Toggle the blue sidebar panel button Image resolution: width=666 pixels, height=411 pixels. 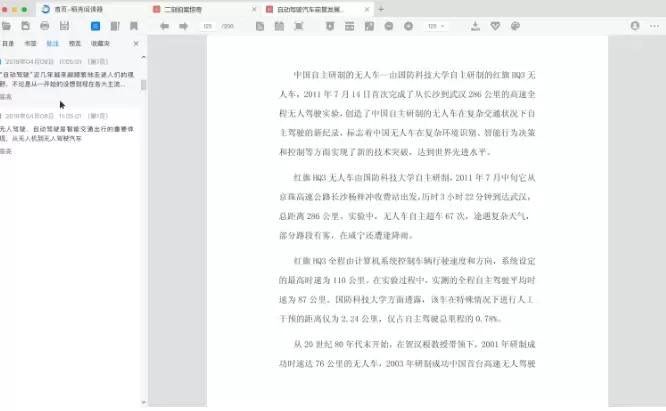96,26
